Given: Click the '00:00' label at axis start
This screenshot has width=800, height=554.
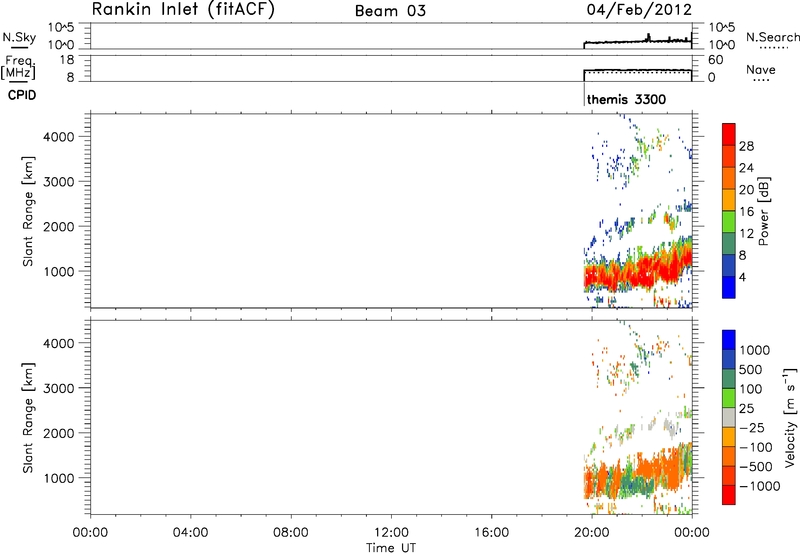Looking at the screenshot, I should pyautogui.click(x=90, y=533).
